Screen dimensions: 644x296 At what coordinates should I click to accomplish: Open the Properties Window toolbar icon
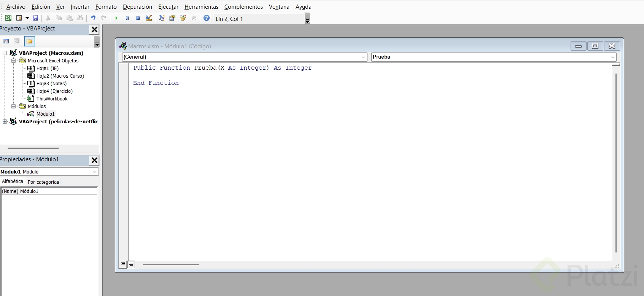(172, 18)
